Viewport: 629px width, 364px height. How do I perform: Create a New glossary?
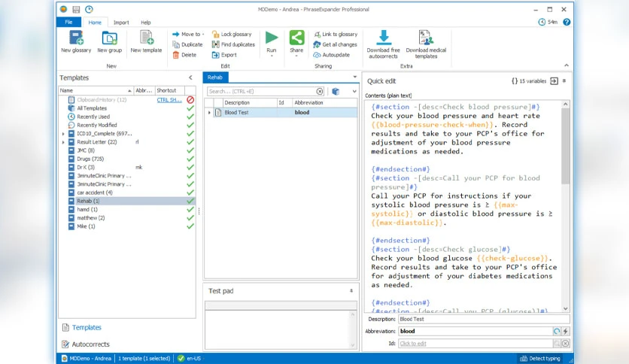coord(76,42)
